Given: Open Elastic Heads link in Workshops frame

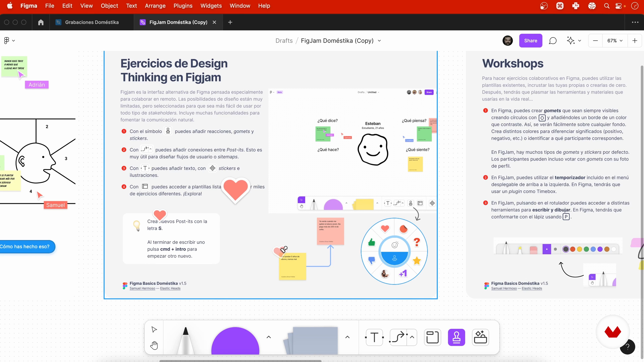Looking at the screenshot, I should 532,288.
